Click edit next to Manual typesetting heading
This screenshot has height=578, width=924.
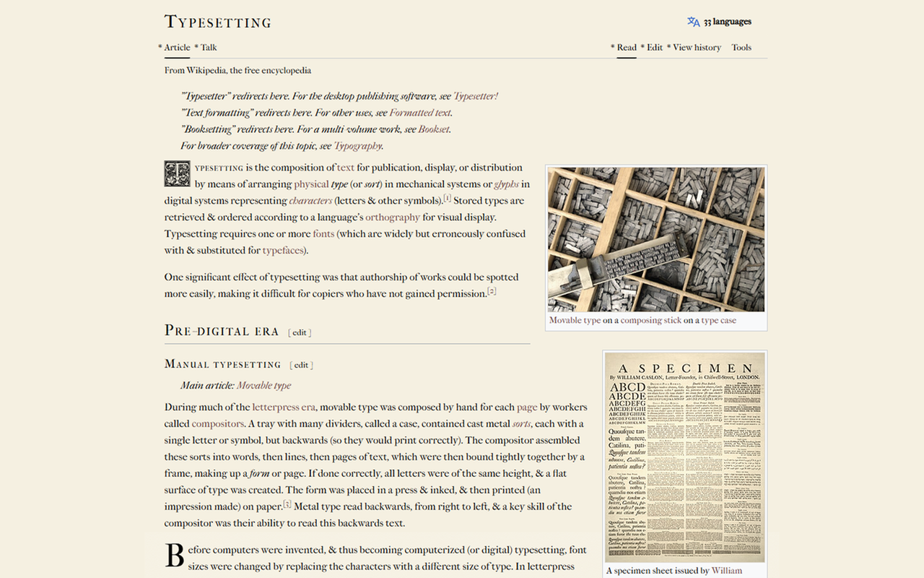pos(301,365)
